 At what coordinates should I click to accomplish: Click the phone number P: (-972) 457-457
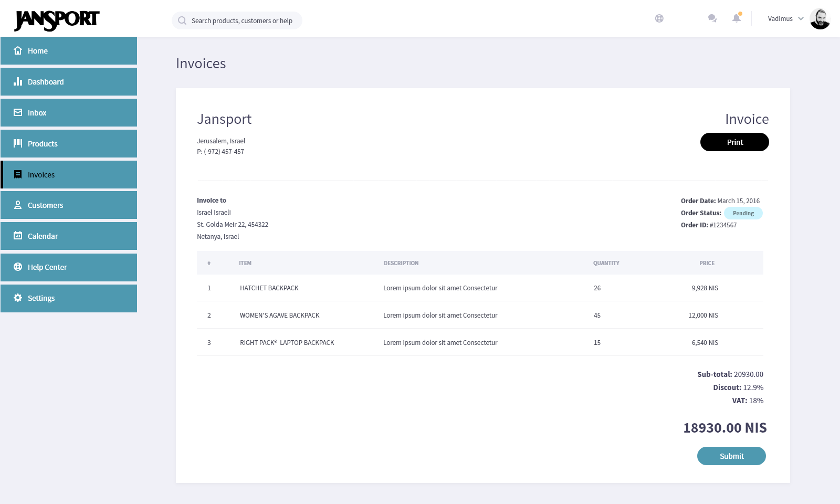click(220, 151)
